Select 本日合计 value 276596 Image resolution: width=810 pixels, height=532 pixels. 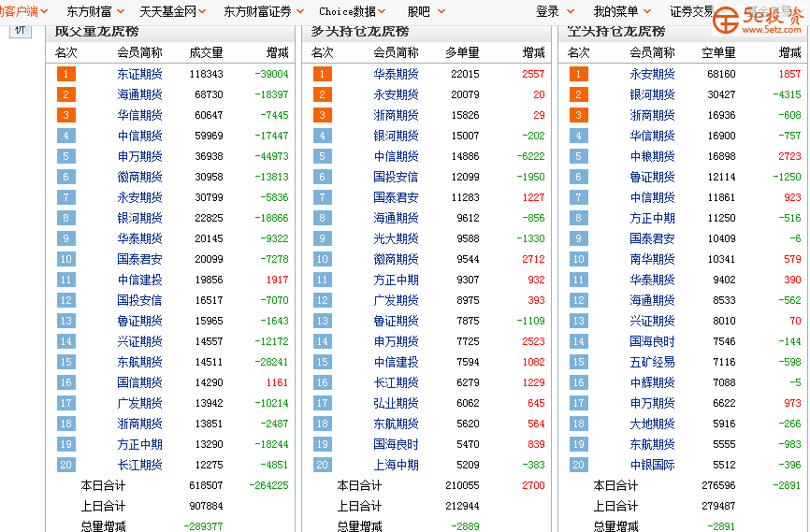click(x=718, y=485)
